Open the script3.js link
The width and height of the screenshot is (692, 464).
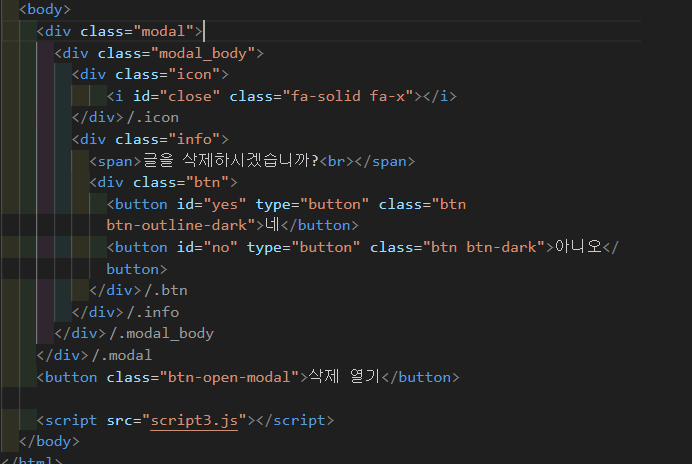point(194,420)
